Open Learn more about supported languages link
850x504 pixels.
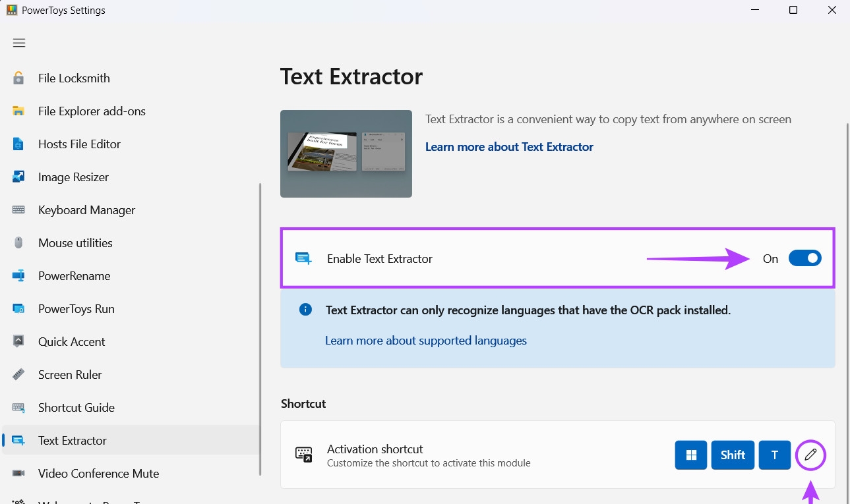coord(426,341)
